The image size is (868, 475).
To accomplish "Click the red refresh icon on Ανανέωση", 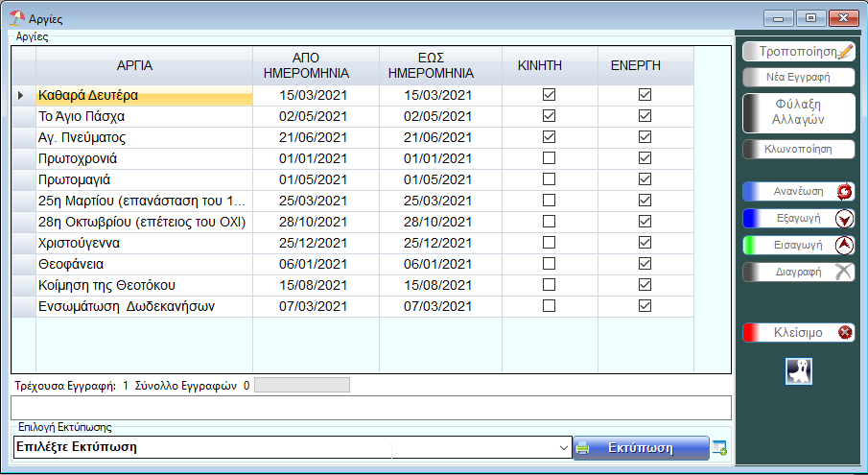I will click(x=844, y=192).
